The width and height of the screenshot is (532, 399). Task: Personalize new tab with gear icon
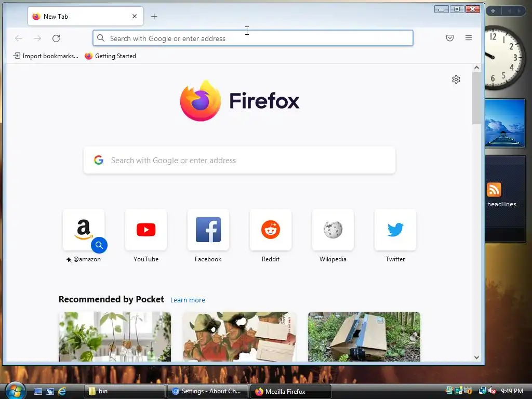[x=456, y=79]
